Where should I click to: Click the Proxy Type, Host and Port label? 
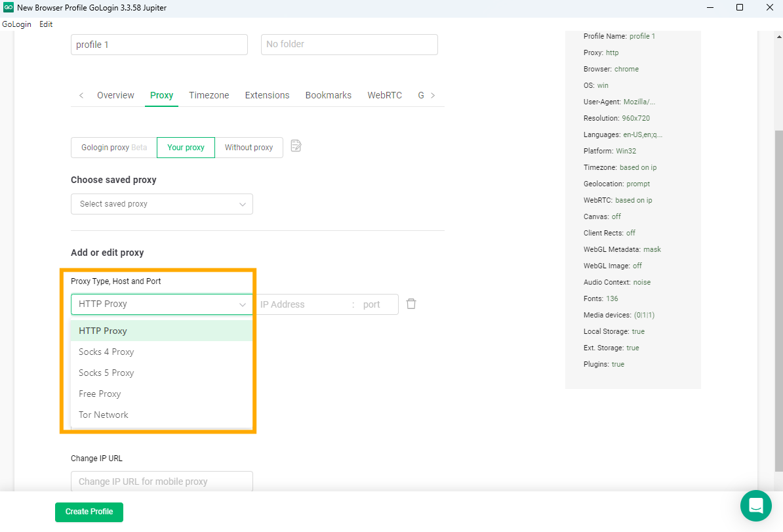tap(116, 281)
